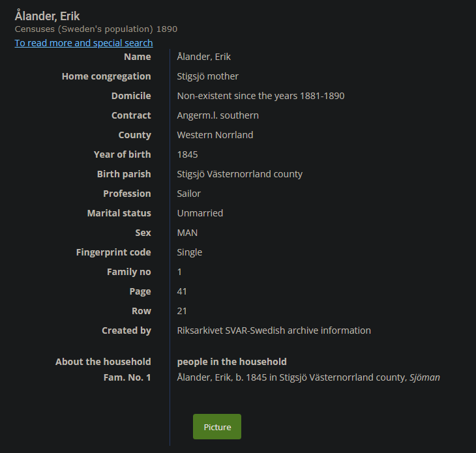
Task: Click the Row value 21
Action: click(183, 311)
